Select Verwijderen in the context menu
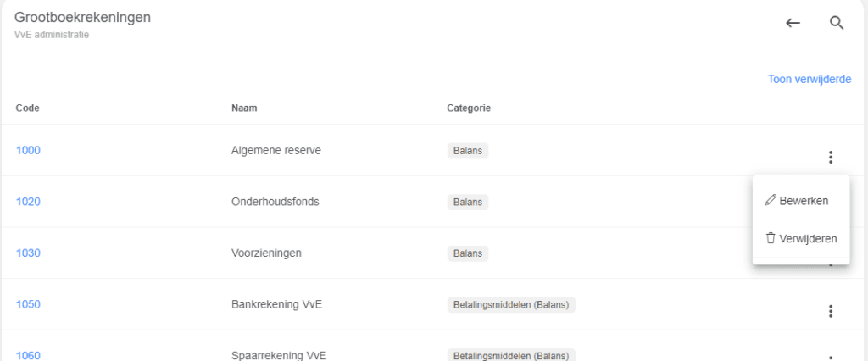The width and height of the screenshot is (868, 361). tap(800, 239)
